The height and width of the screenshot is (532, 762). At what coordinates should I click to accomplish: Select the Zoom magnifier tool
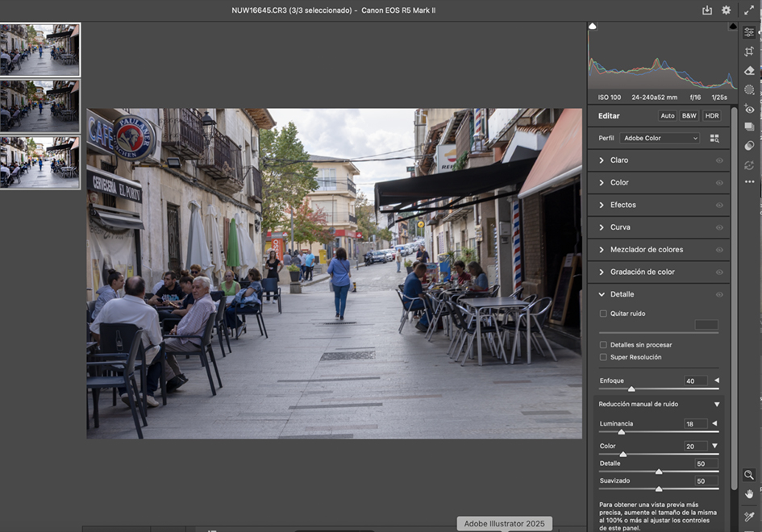pos(749,475)
